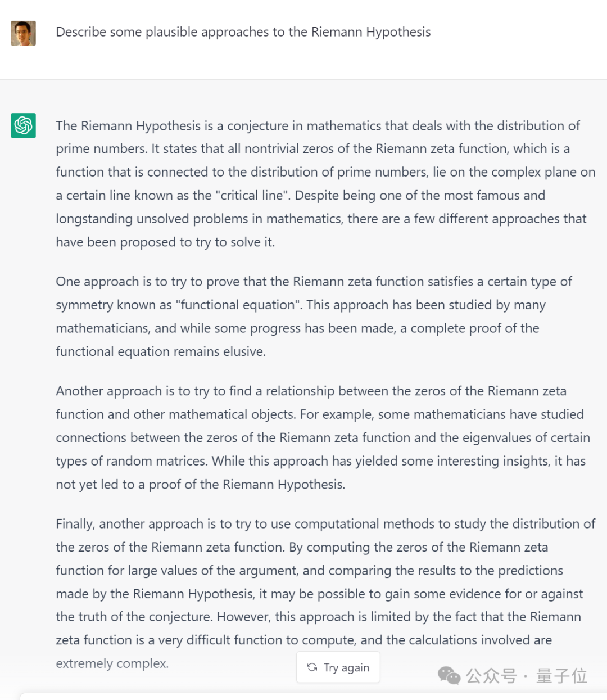Click the faded text "extremely complex."
Screen dimensions: 607x700
coord(112,663)
